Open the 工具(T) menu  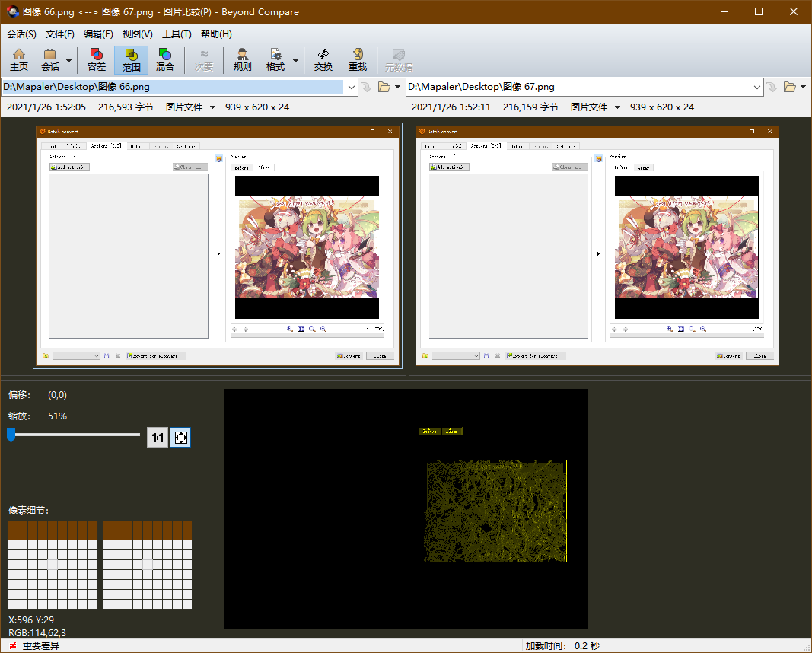pyautogui.click(x=177, y=34)
